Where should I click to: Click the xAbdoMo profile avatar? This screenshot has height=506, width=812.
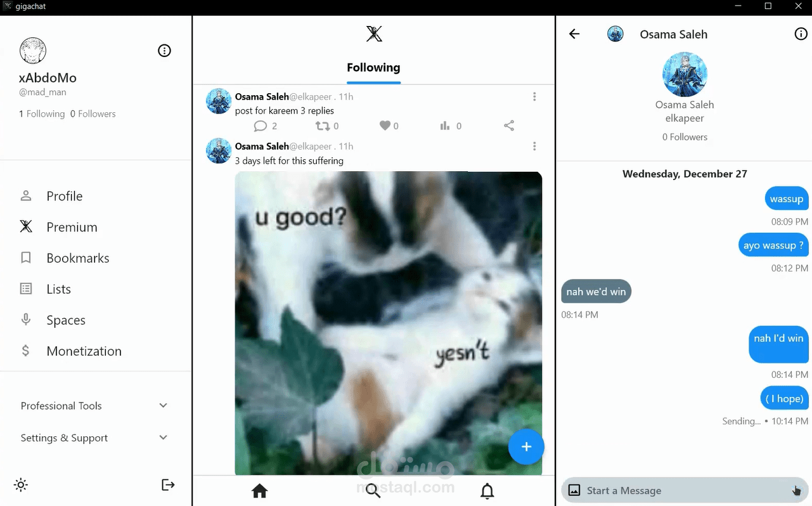tap(33, 51)
